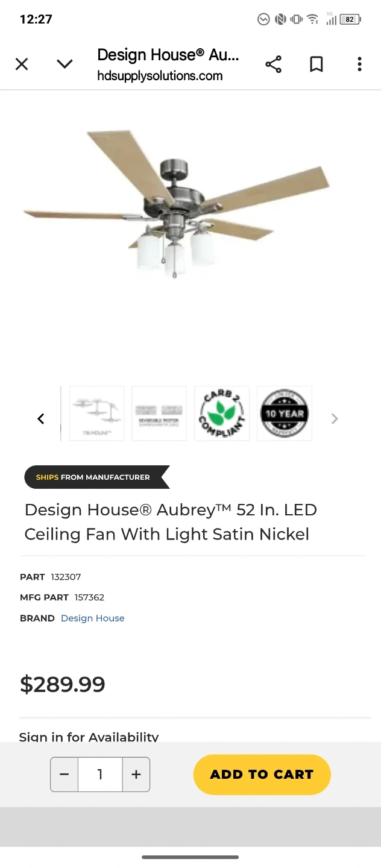The height and width of the screenshot is (868, 381).
Task: Open the three-dot overflow menu
Action: tap(359, 64)
